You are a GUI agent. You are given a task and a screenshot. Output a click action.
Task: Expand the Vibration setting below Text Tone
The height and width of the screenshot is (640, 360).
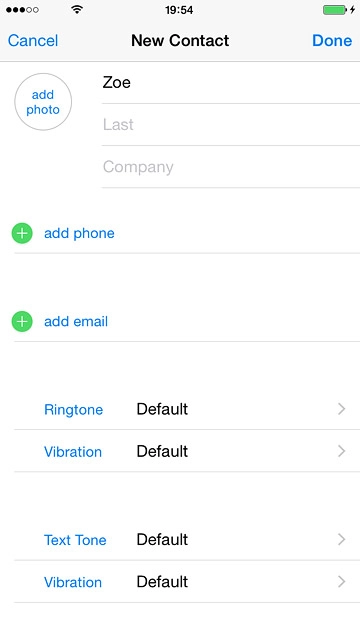pos(187,582)
